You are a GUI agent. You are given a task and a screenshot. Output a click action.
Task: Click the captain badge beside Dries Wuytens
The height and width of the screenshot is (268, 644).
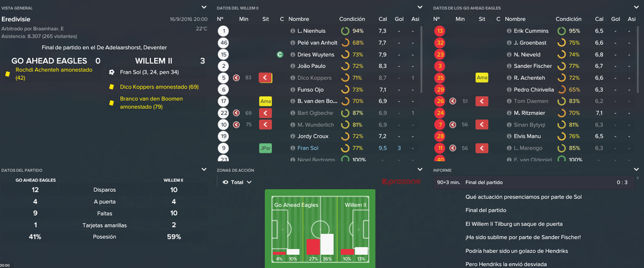tap(280, 55)
